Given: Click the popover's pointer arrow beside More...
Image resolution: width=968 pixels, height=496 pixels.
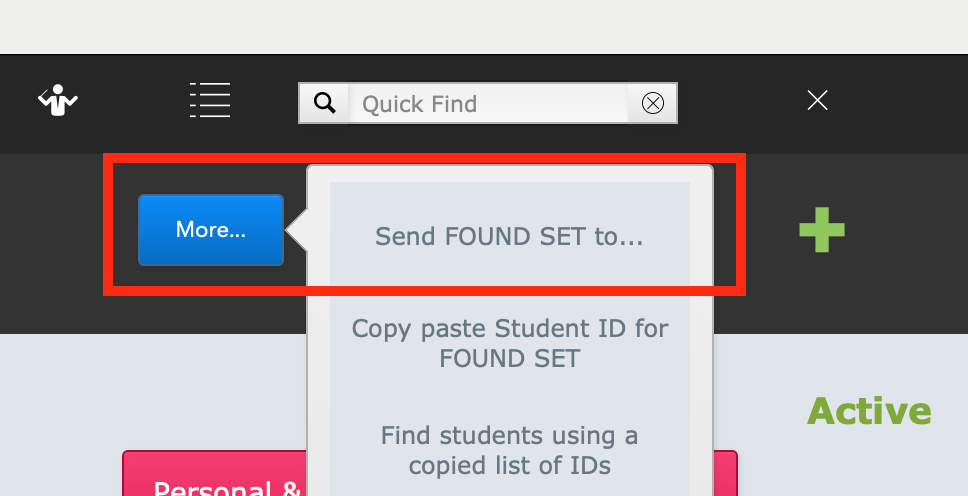Looking at the screenshot, I should (x=296, y=230).
